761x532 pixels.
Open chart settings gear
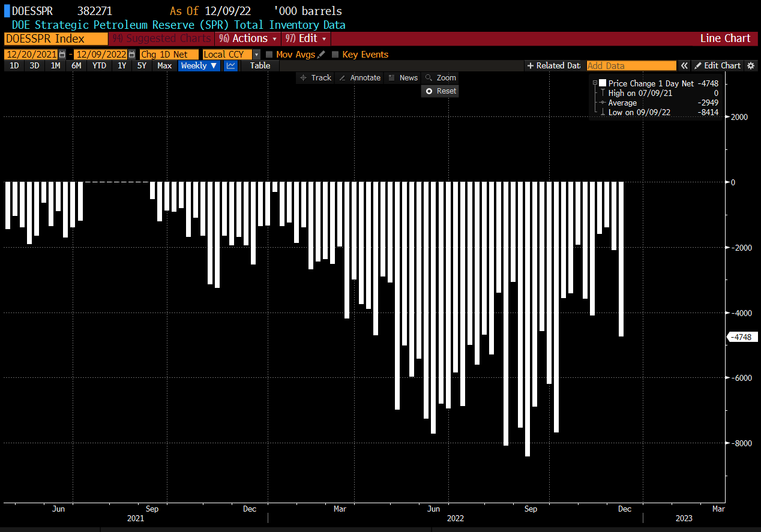tap(750, 65)
